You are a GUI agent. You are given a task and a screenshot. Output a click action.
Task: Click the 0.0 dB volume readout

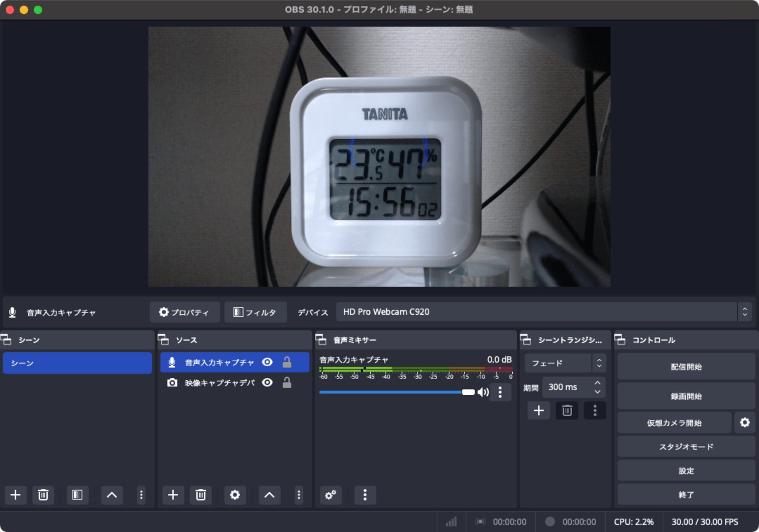click(499, 359)
